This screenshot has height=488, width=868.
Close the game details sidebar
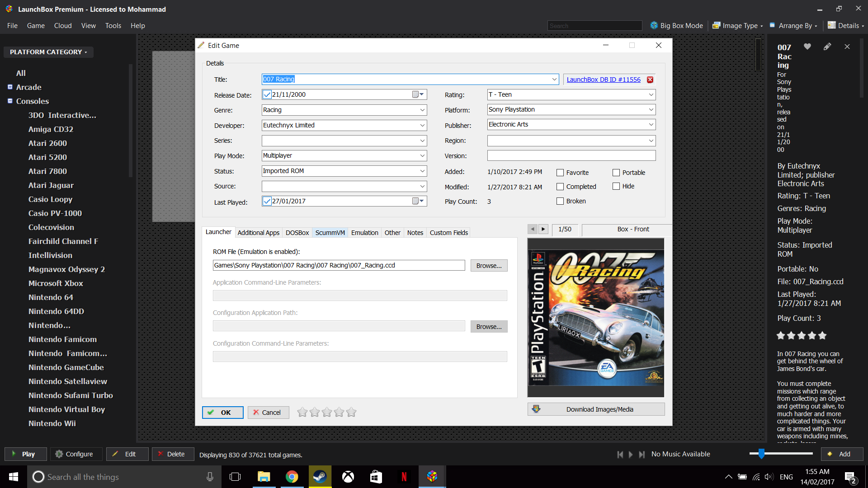tap(847, 47)
